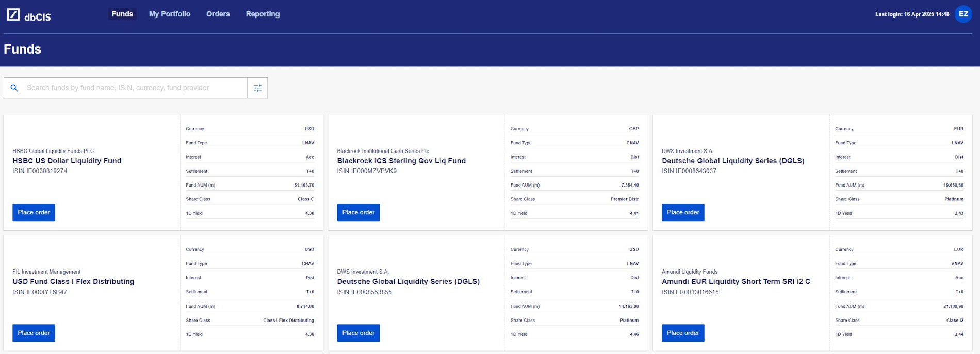Click the dbCIS logo icon
Screen dimensions: 980x354
[13, 14]
